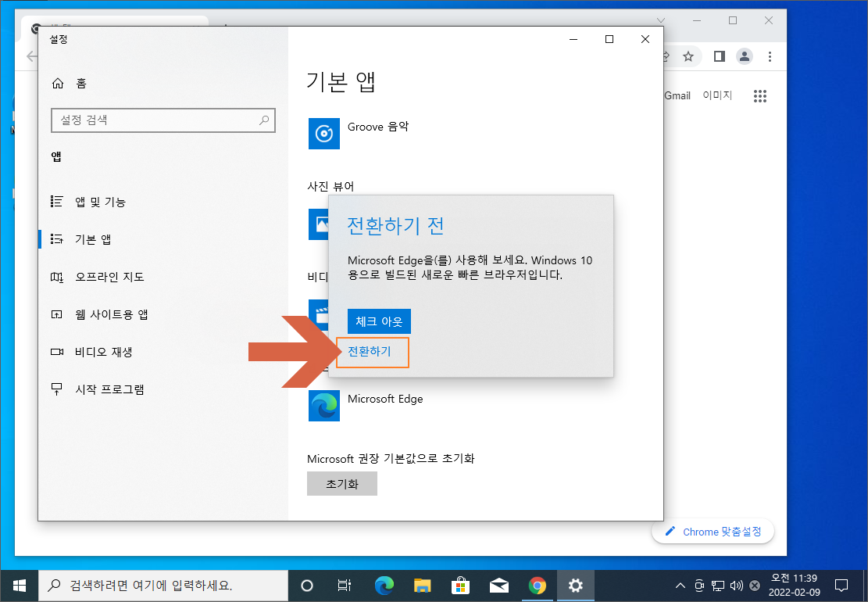
Task: Minimize the 설정 window
Action: coord(573,39)
